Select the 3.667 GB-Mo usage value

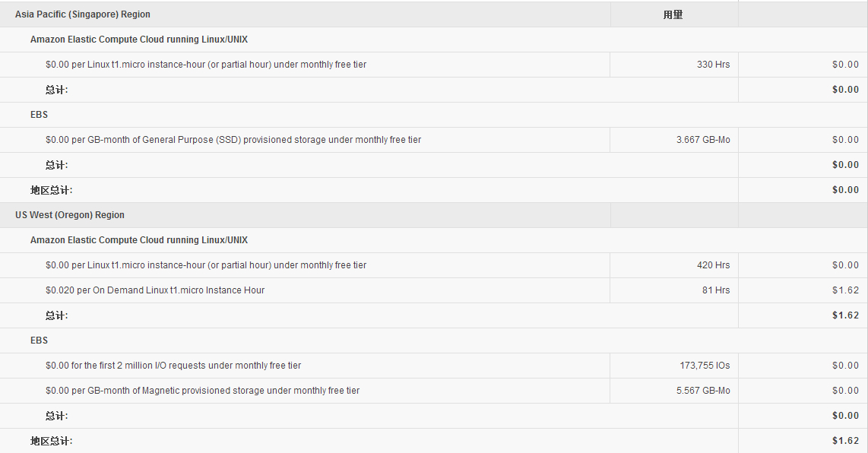click(x=703, y=140)
